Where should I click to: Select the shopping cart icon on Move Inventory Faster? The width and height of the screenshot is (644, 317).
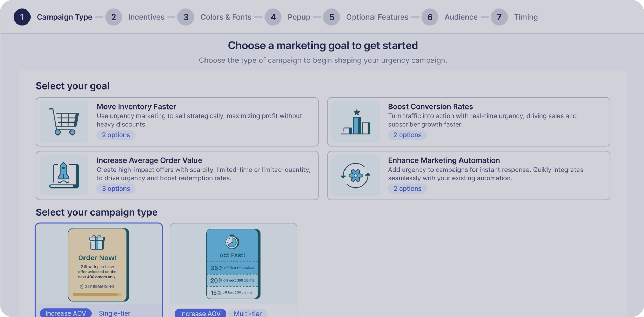pyautogui.click(x=64, y=121)
